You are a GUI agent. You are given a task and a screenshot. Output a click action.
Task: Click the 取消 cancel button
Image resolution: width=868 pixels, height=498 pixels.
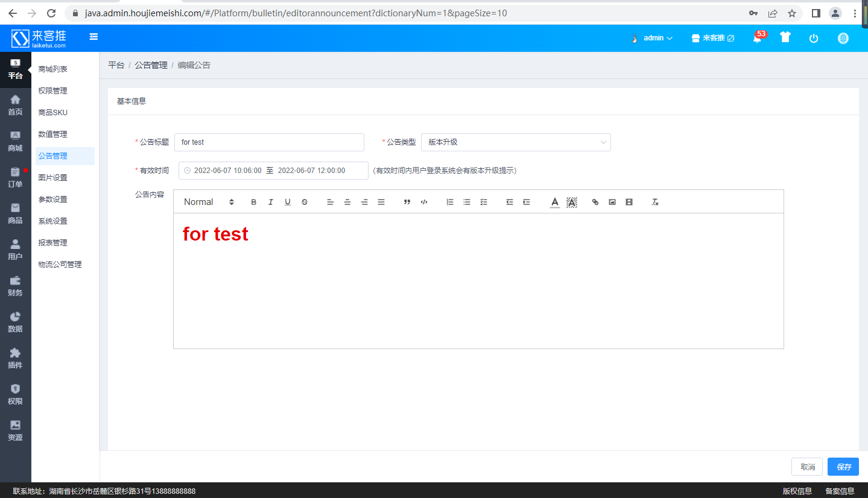coord(807,467)
